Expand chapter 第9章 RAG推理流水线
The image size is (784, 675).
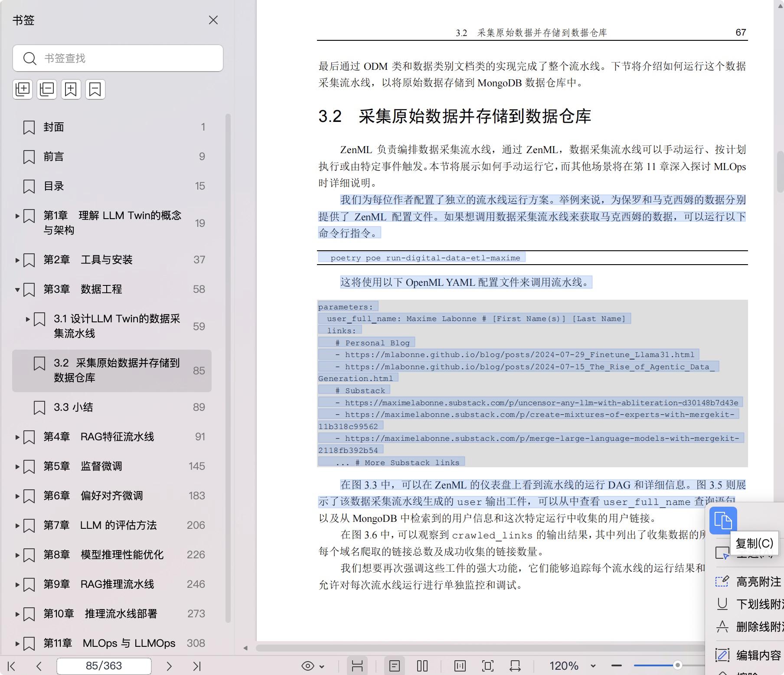tap(17, 584)
